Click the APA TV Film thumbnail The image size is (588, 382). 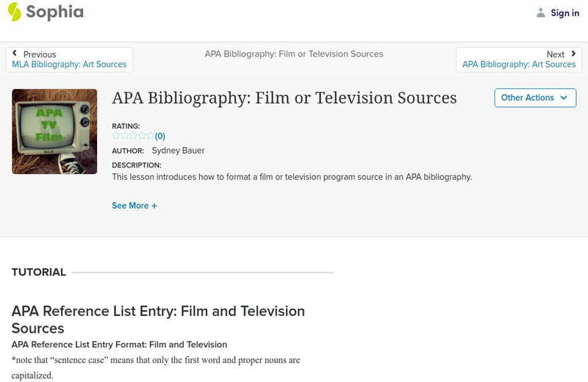[x=54, y=131]
